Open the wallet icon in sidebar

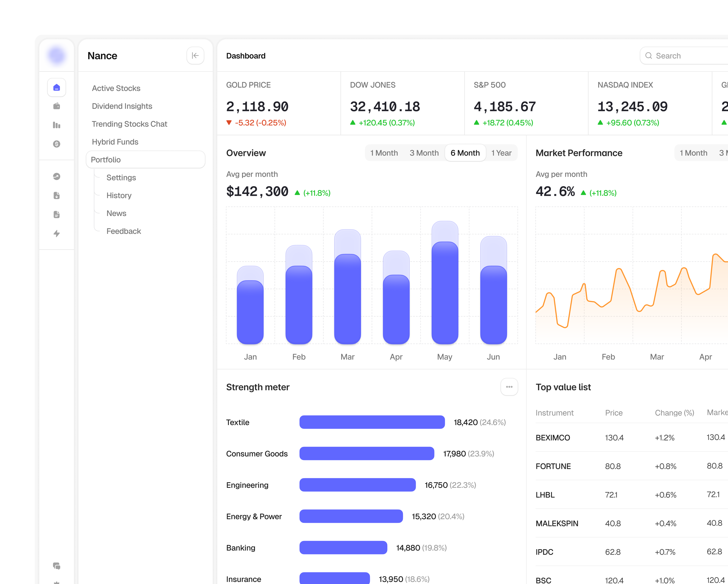click(57, 106)
